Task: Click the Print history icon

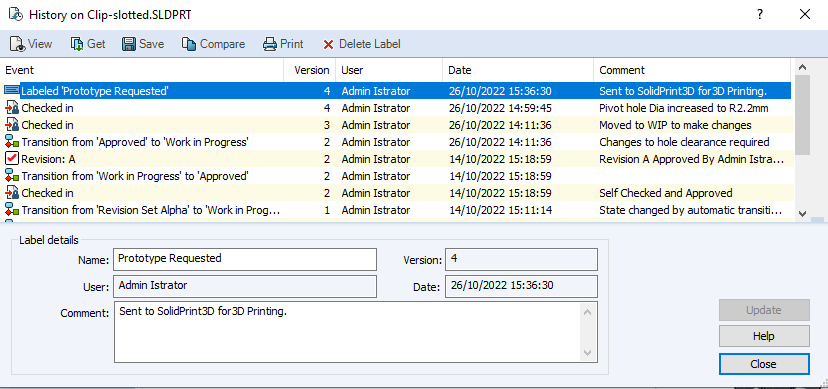Action: coord(270,44)
